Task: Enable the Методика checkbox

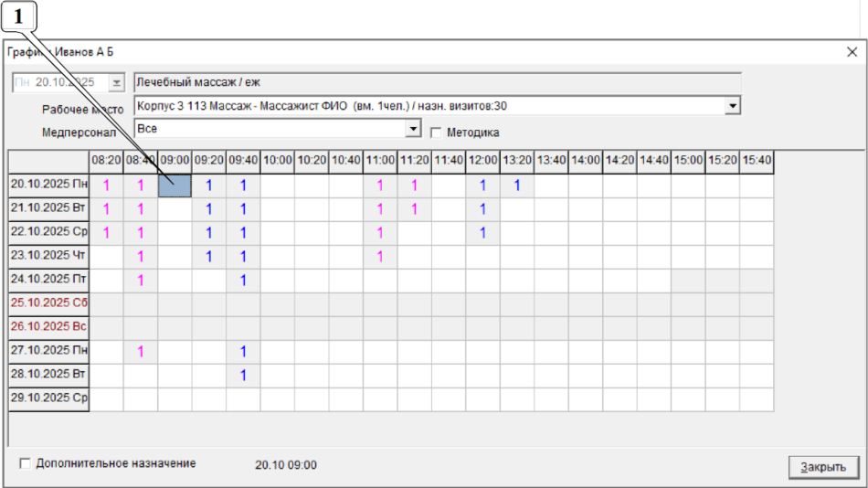Action: tap(436, 133)
